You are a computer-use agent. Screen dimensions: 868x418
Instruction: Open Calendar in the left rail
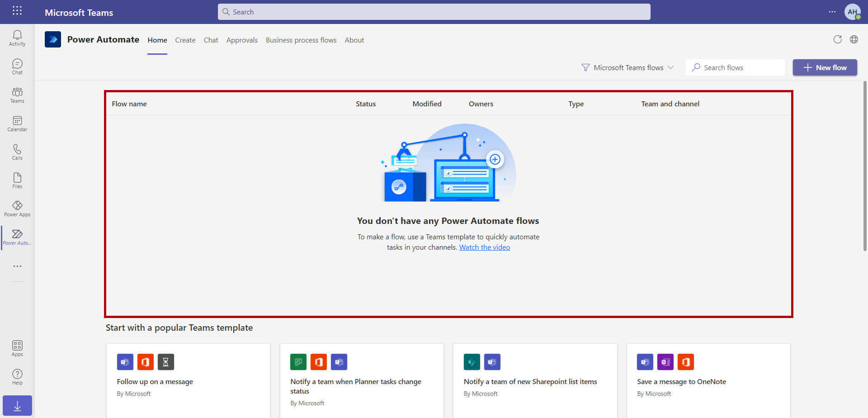[17, 123]
